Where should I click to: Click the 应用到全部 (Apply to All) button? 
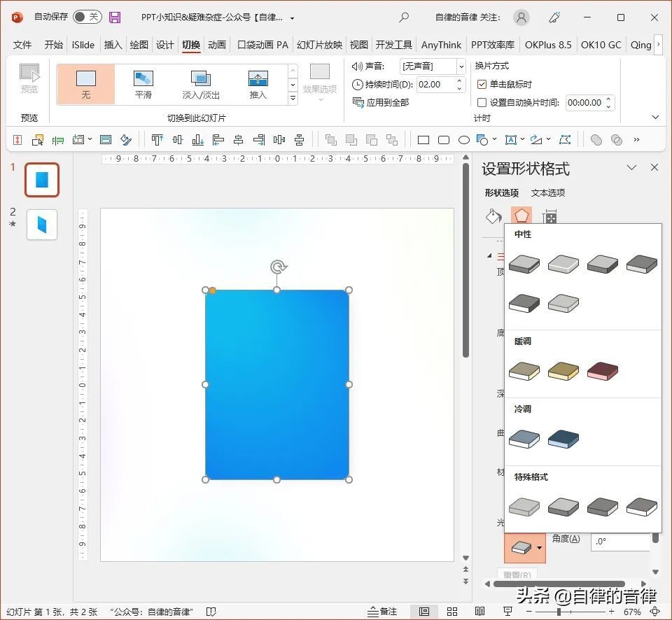(x=381, y=102)
